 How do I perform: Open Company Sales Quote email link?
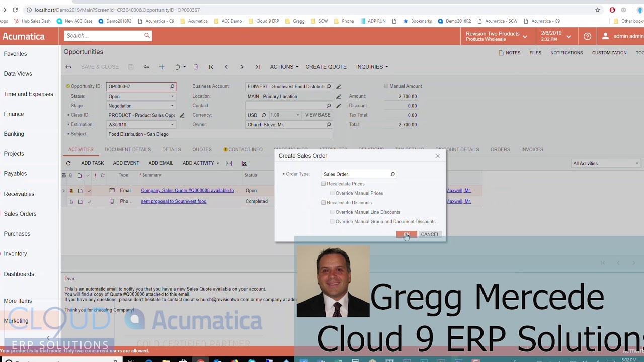tap(188, 191)
